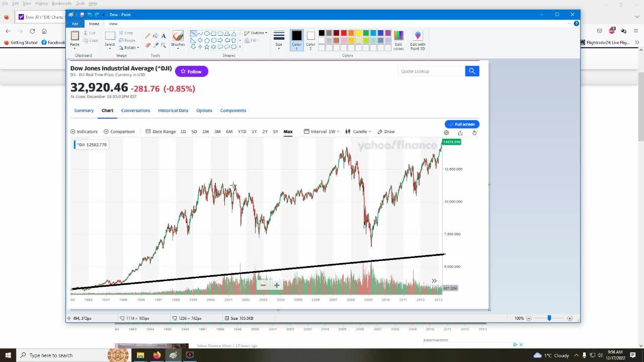The height and width of the screenshot is (362, 644).
Task: Click Edit with Paint 3D button
Action: (418, 40)
